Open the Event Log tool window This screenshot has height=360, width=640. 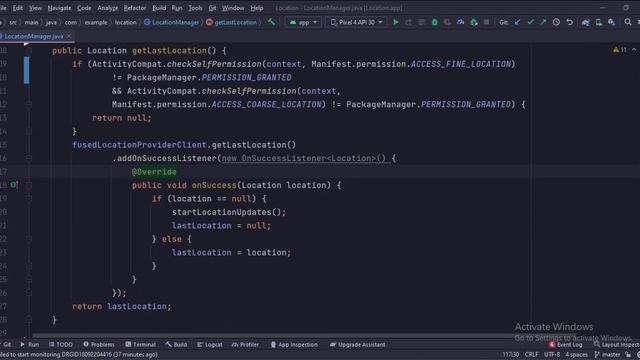(566, 344)
